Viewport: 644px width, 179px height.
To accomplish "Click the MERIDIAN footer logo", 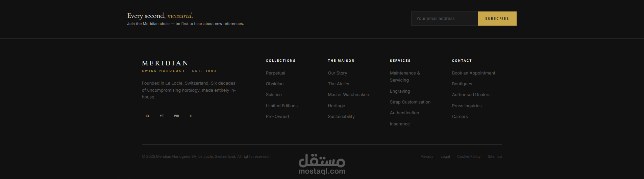I will (165, 63).
